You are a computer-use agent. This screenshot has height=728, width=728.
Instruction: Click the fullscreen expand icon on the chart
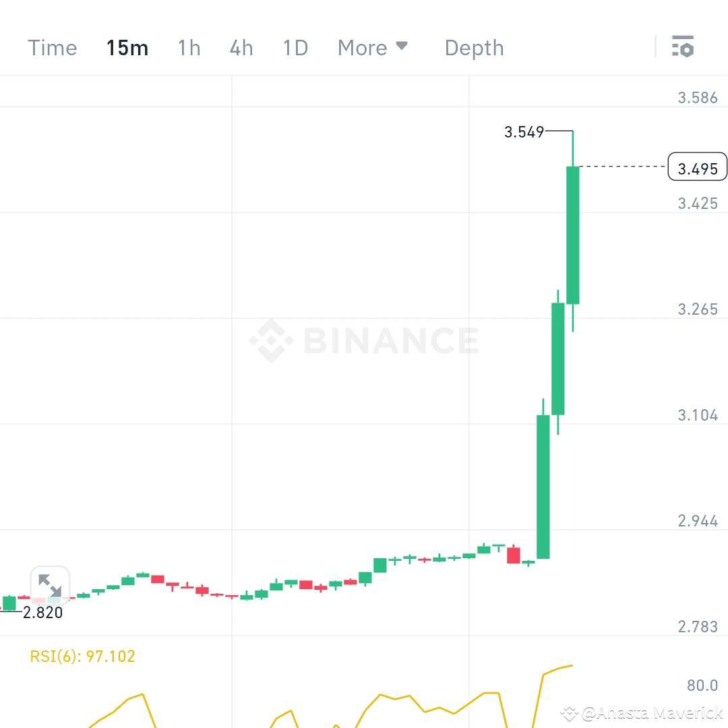pyautogui.click(x=49, y=586)
